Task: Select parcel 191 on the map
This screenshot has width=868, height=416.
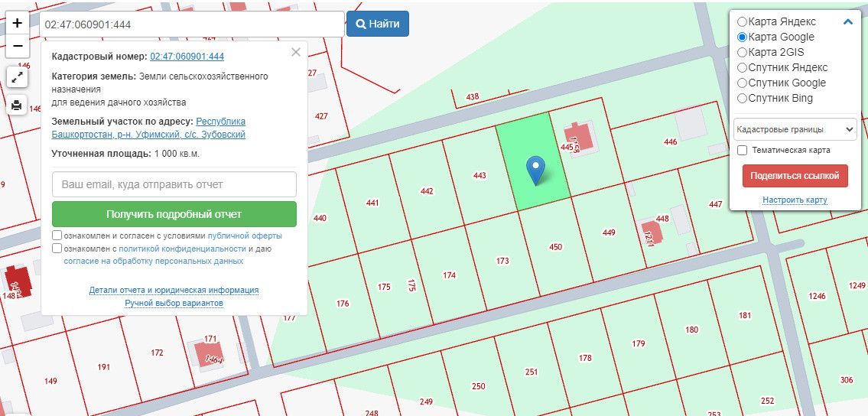Action: tap(103, 367)
